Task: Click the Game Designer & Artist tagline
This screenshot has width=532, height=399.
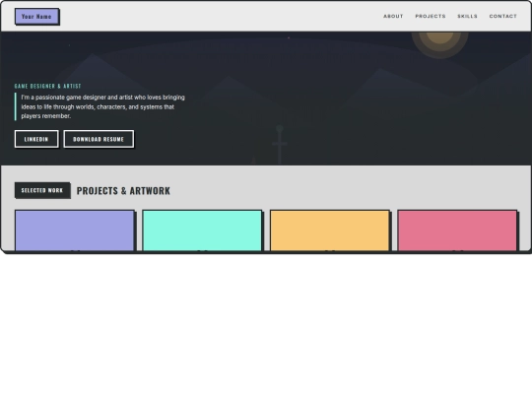Action: point(48,86)
